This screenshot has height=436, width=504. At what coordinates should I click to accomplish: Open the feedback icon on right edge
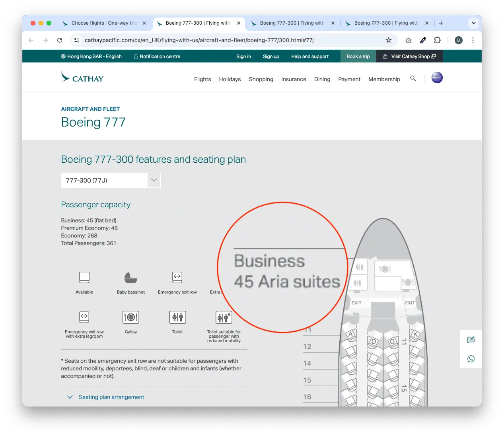click(471, 340)
